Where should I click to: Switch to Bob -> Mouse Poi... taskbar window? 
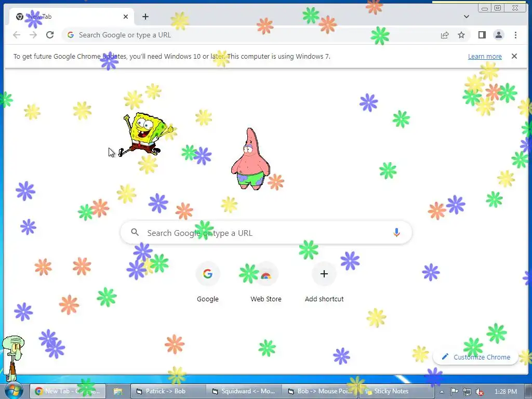pos(320,391)
